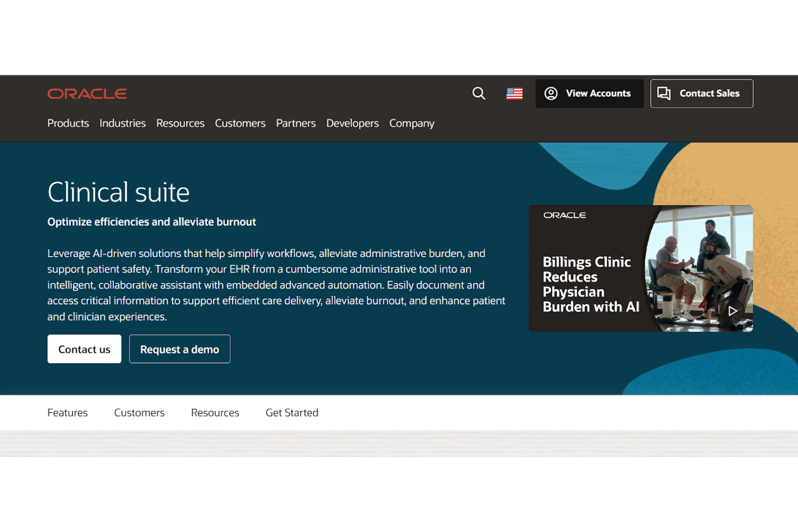Click the Clinical suite heading
Image resolution: width=798 pixels, height=532 pixels.
[119, 192]
